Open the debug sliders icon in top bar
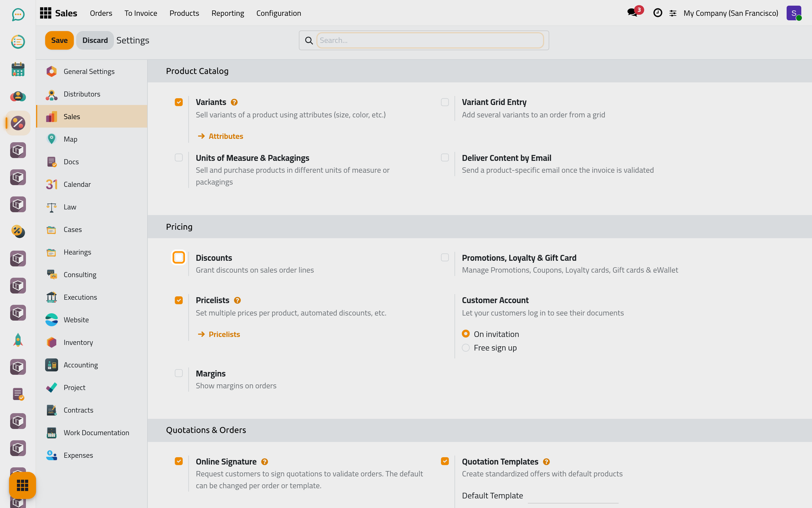Viewport: 812px width, 508px height. coord(673,13)
